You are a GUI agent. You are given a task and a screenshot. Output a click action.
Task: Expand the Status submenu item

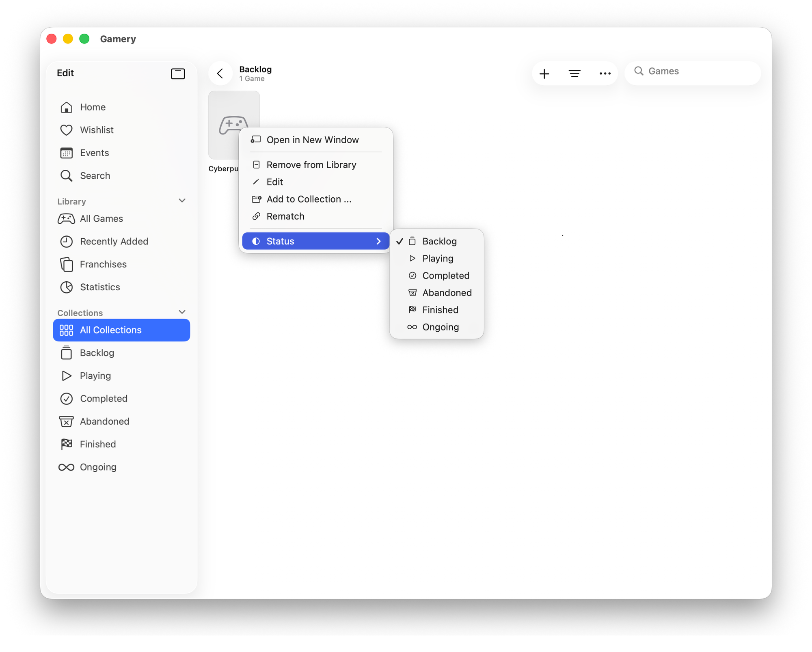[315, 241]
